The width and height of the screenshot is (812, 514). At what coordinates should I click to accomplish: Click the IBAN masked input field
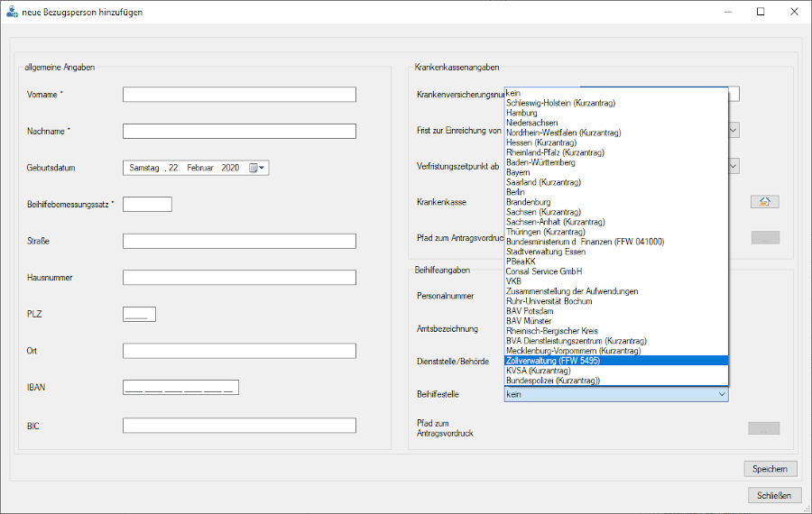pos(181,388)
